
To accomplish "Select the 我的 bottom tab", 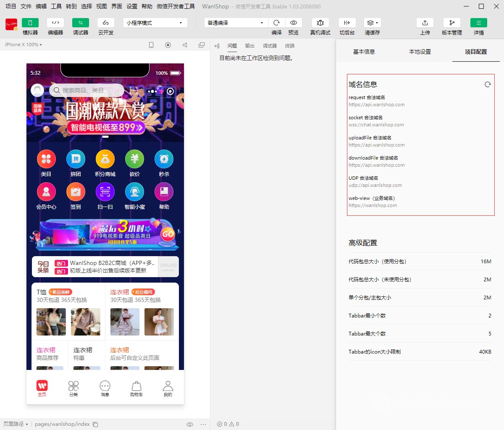I will (168, 388).
